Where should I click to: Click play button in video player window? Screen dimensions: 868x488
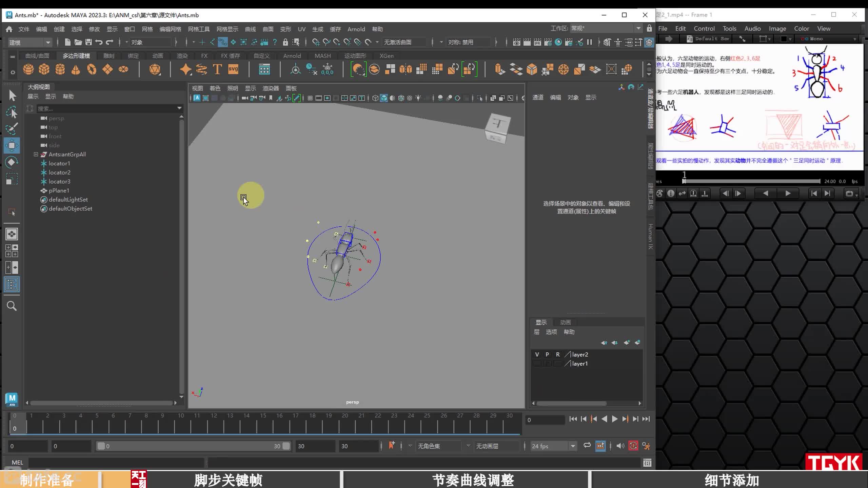click(788, 193)
